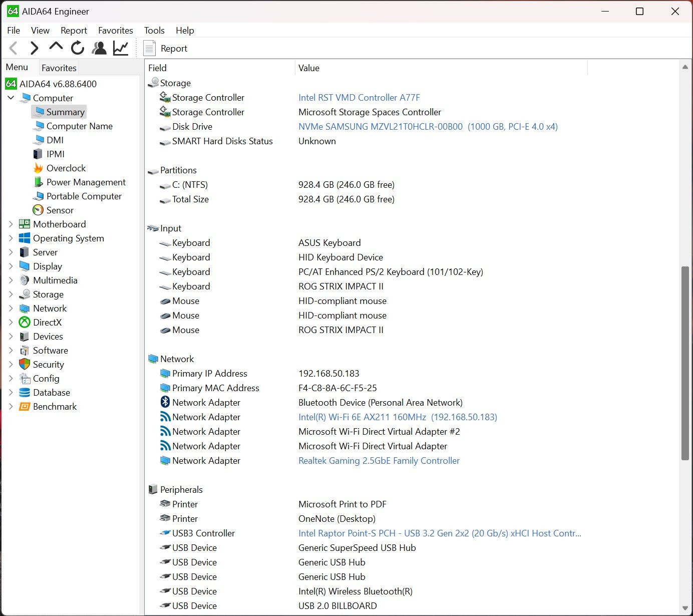This screenshot has width=693, height=616.
Task: Select the Overclock flame icon
Action: (x=38, y=168)
